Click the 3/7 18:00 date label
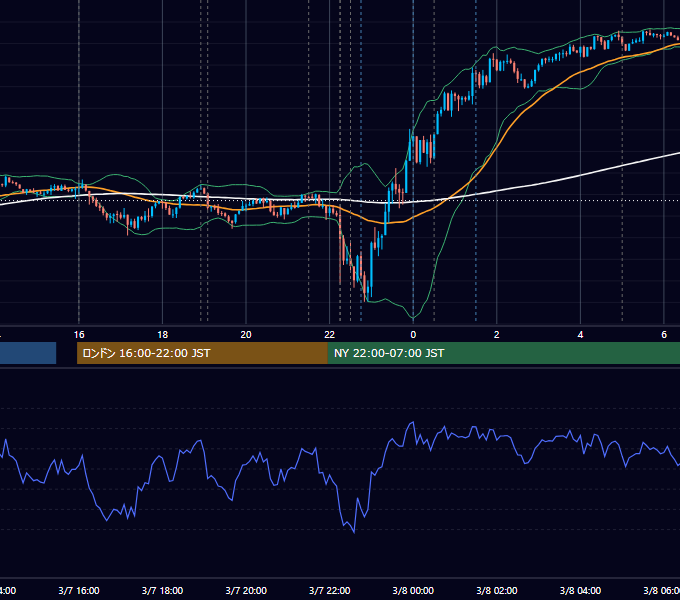This screenshot has width=680, height=600. (162, 590)
